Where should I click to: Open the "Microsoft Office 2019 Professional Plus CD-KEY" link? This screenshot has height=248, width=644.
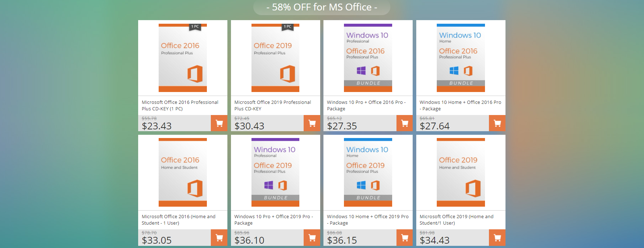272,105
